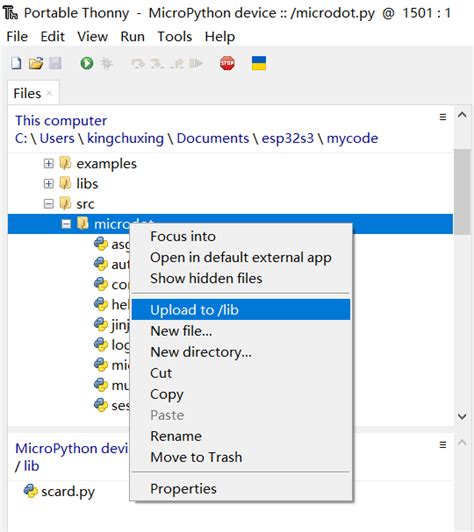Click the Debug bug icon
474x532 pixels.
[106, 63]
